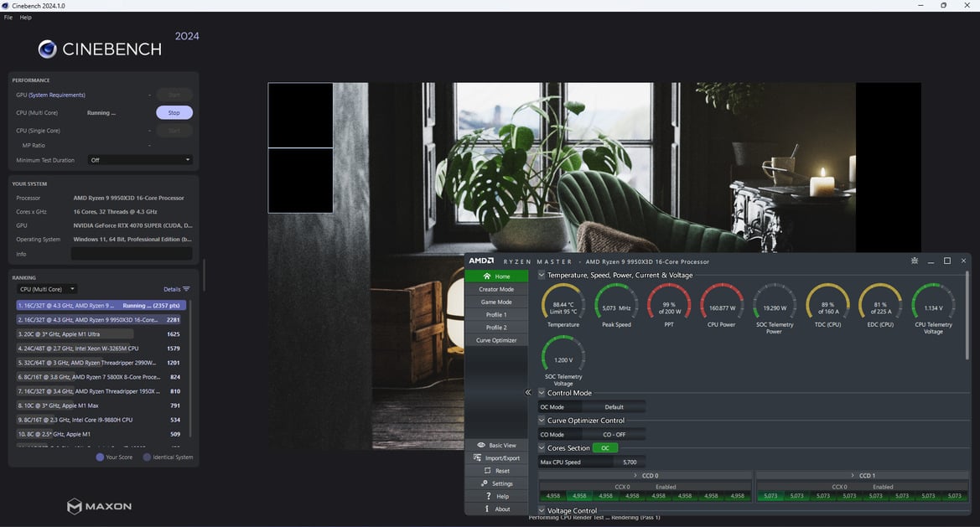
Task: Click Reset in the Ryzen Master sidebar
Action: tap(497, 471)
